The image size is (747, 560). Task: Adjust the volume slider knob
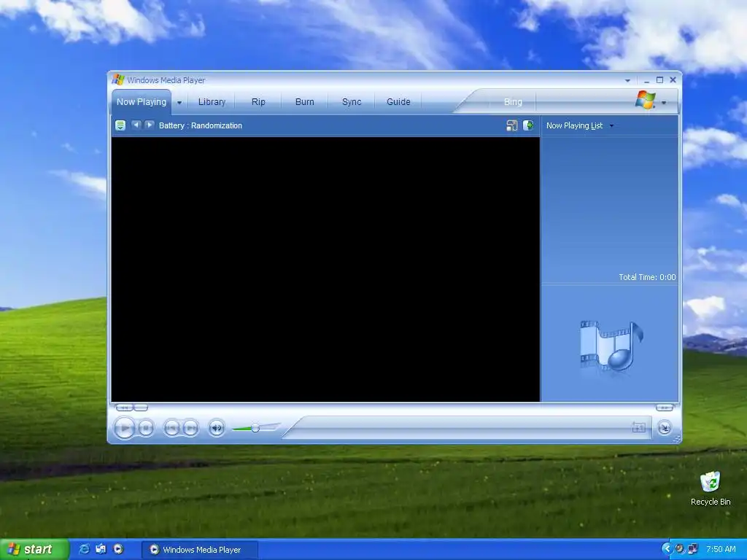click(255, 427)
